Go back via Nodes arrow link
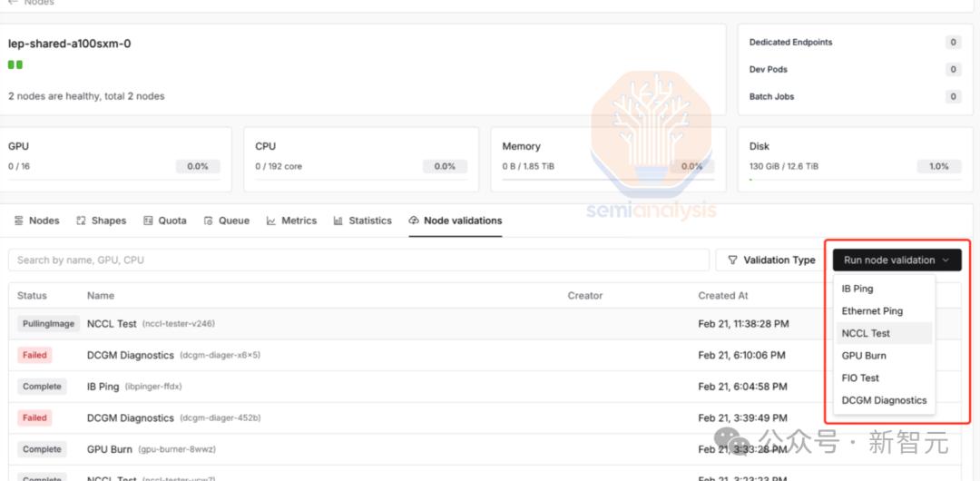The height and width of the screenshot is (481, 980). 31,3
